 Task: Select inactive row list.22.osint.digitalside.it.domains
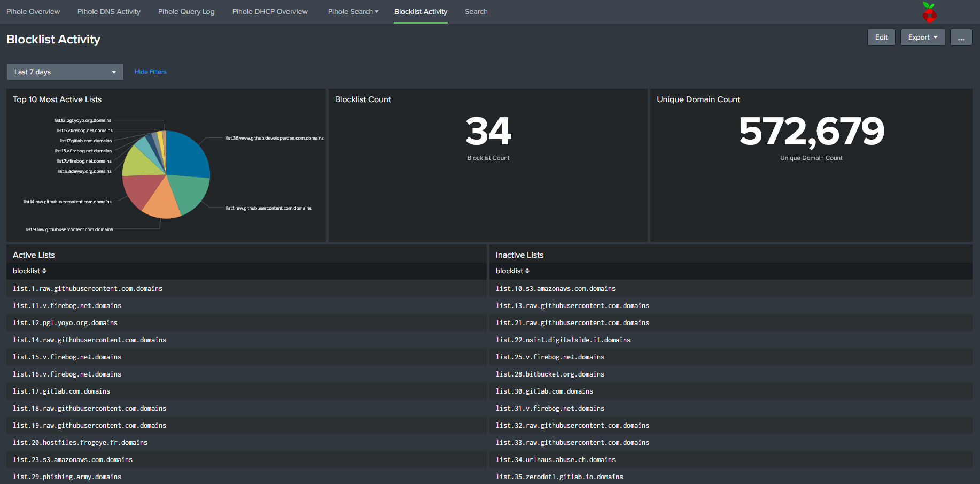pos(731,340)
